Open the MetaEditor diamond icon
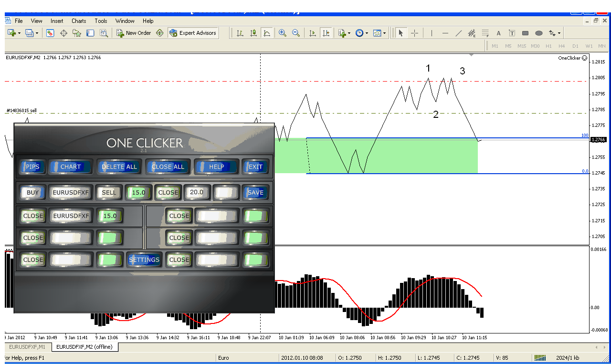This screenshot has width=611, height=364. [x=160, y=33]
